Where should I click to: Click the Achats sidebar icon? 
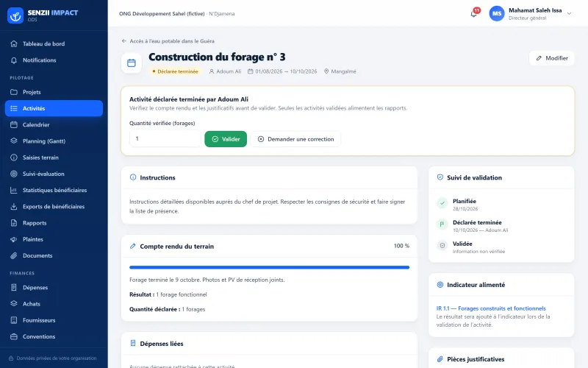[14, 304]
